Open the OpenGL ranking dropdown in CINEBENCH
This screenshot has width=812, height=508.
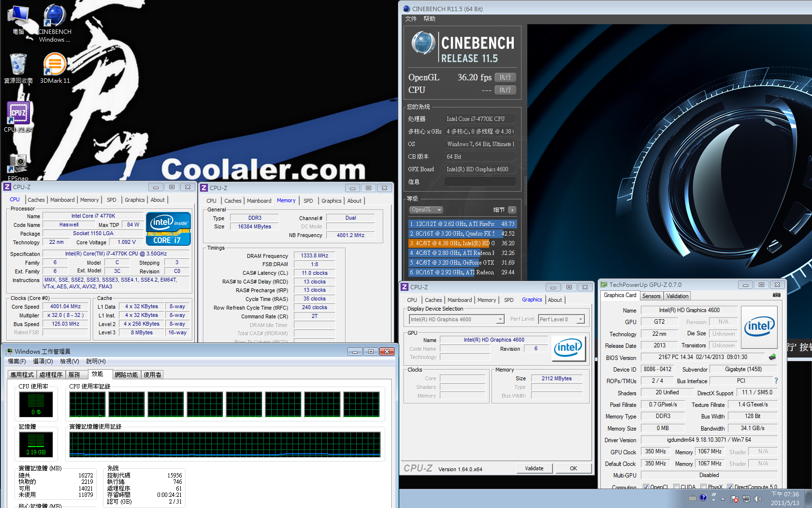point(426,209)
